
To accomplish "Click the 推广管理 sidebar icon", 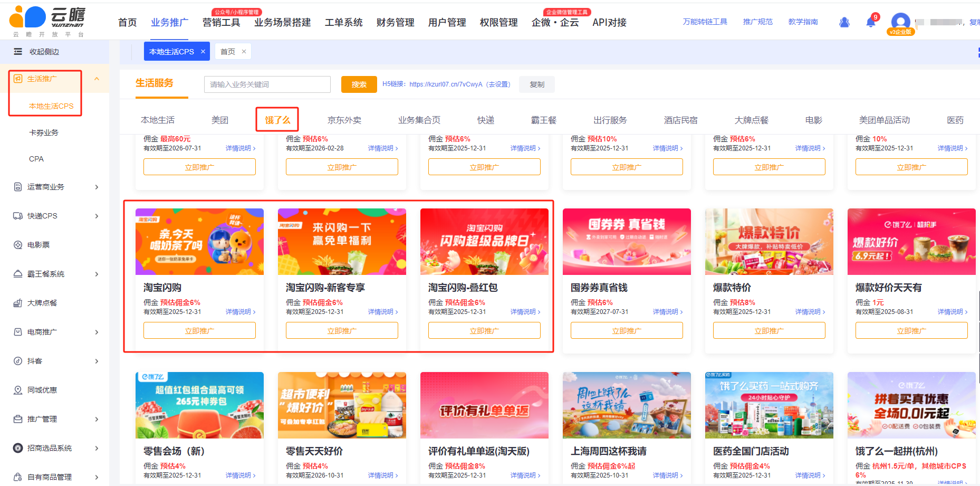I will (18, 419).
